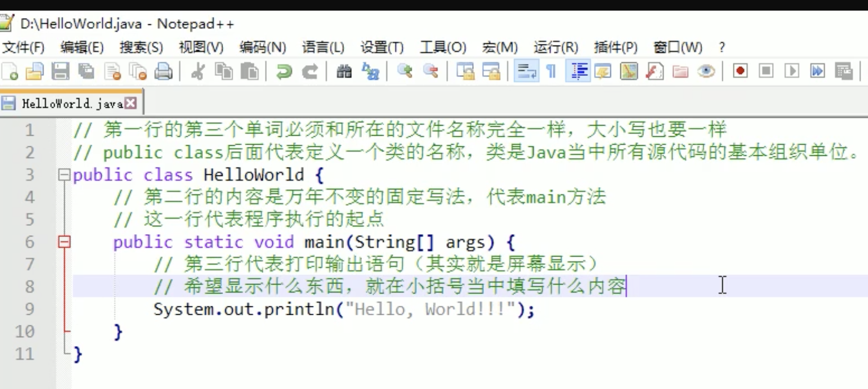Click line number 1 in the margin

click(29, 130)
